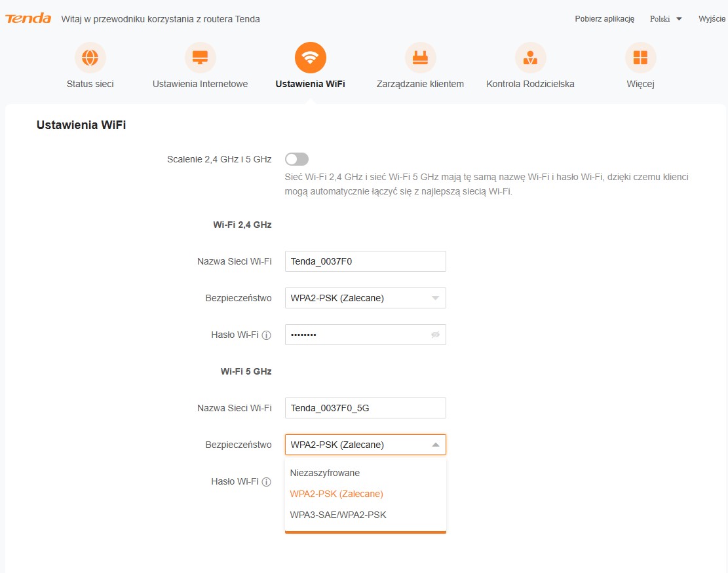728x573 pixels.
Task: Go to Więcej tab label
Action: point(640,84)
